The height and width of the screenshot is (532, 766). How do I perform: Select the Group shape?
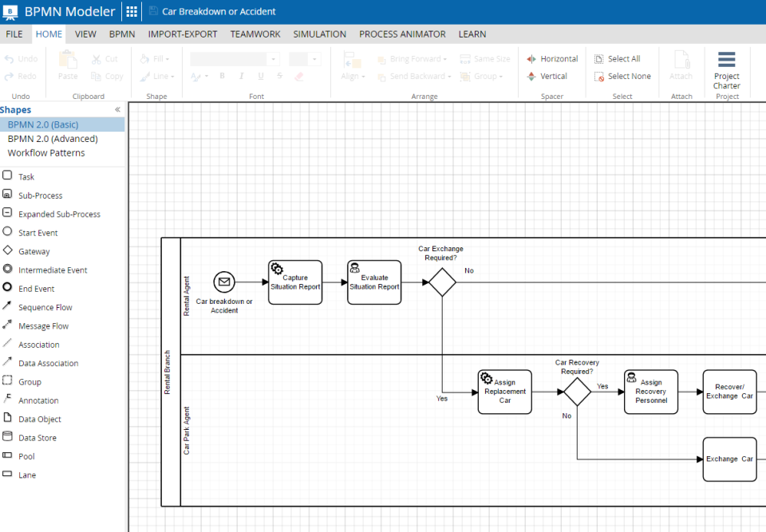click(22, 381)
